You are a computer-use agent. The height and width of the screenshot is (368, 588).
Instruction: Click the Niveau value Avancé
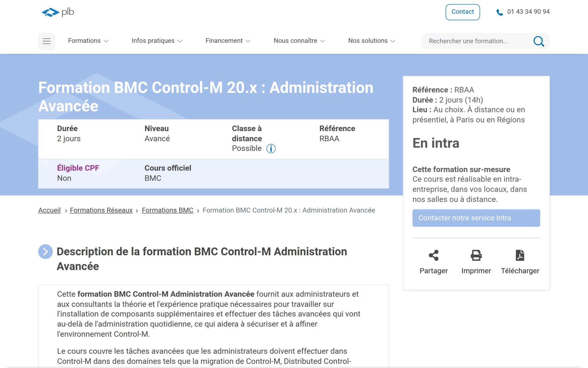[x=157, y=139]
